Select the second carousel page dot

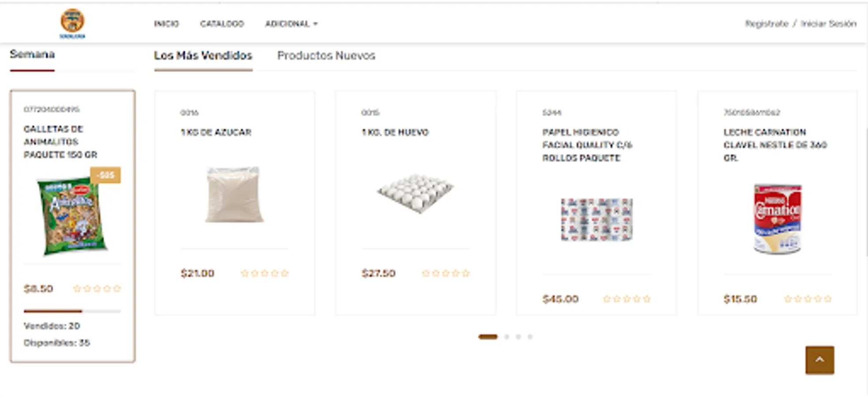[507, 337]
